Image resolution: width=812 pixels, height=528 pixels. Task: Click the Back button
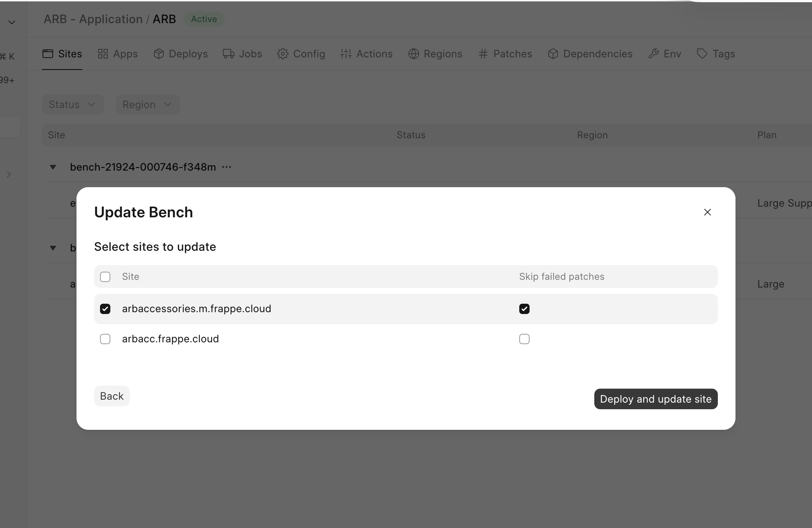112,396
